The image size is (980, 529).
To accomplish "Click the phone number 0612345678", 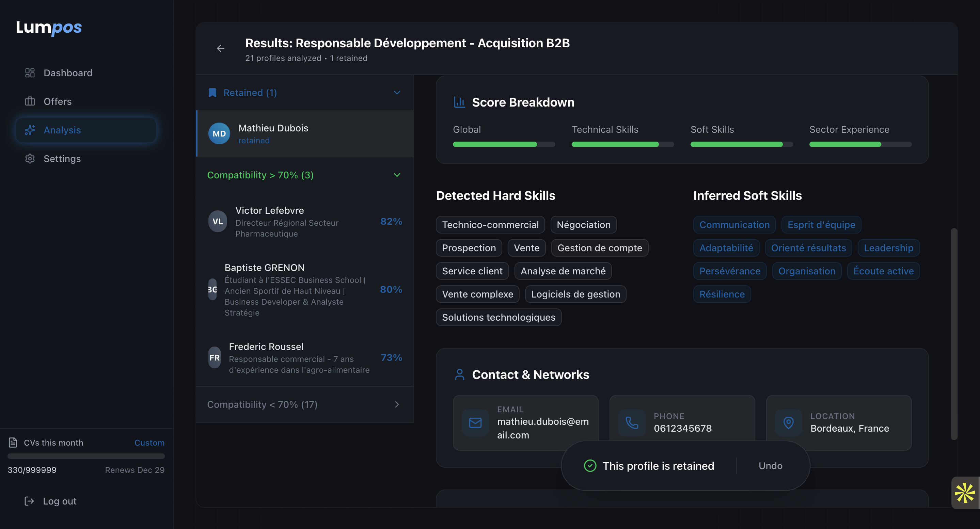I will pos(682,428).
